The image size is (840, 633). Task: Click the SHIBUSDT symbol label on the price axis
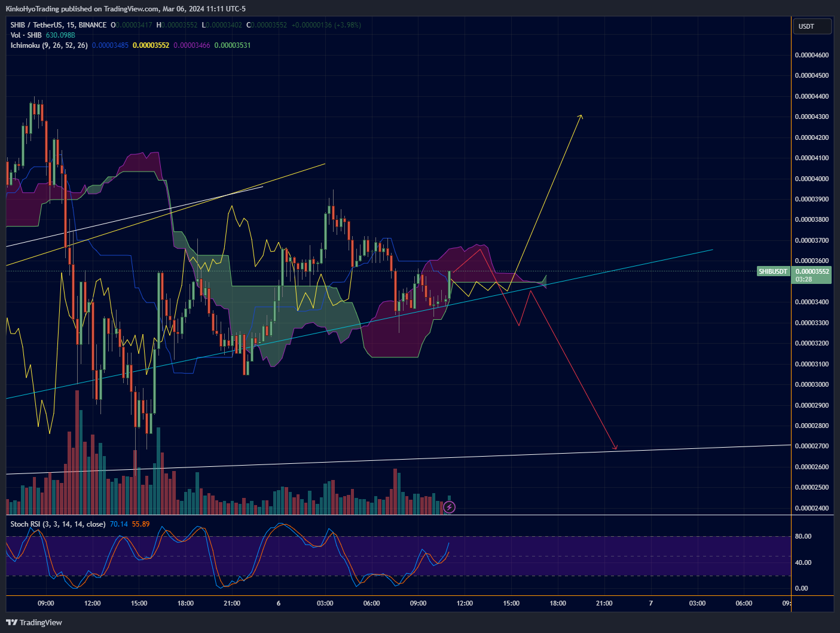(773, 271)
